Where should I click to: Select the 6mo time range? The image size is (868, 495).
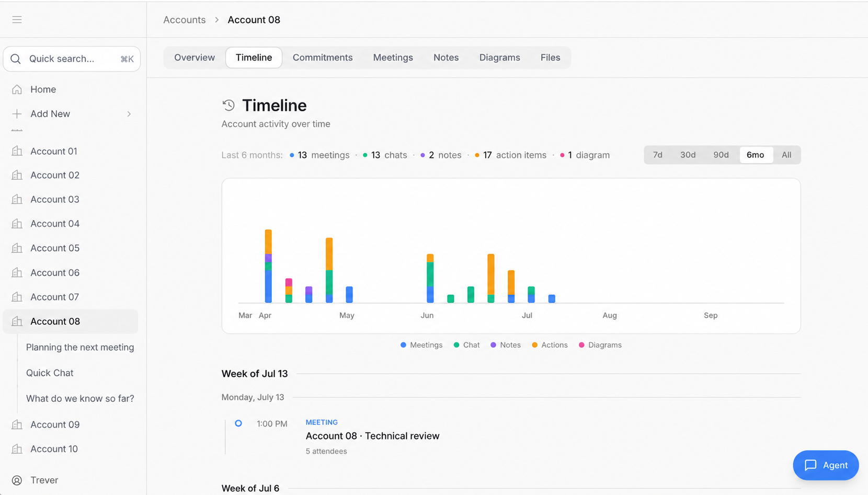[756, 155]
